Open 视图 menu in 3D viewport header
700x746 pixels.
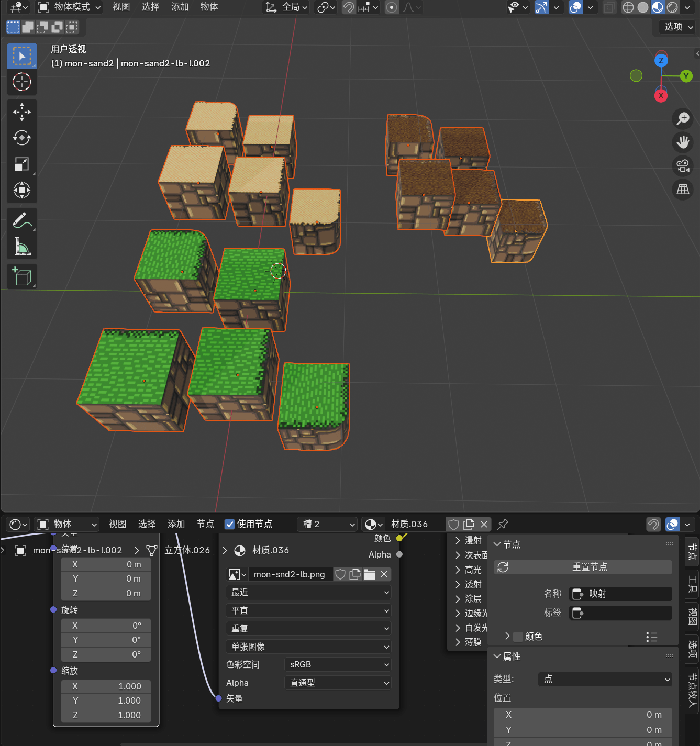click(121, 7)
